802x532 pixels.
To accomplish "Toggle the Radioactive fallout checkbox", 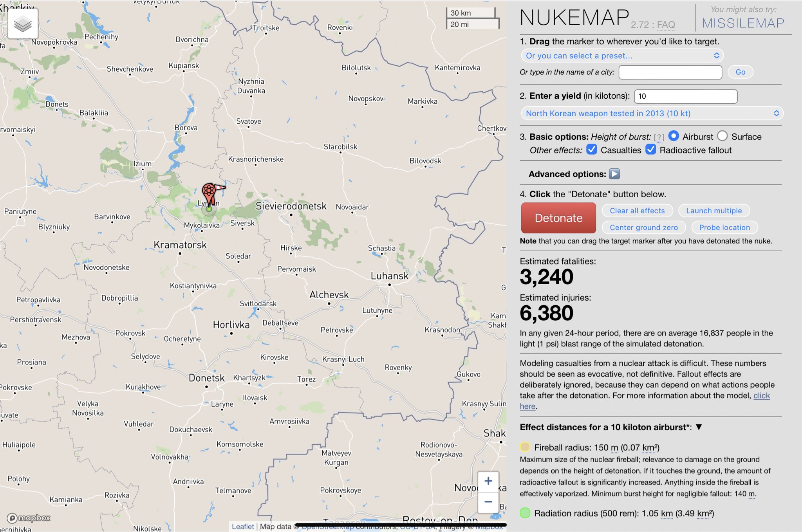I will point(651,150).
